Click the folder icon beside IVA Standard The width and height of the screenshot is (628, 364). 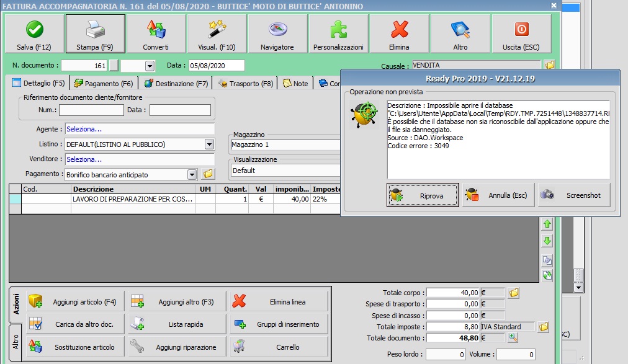click(x=544, y=327)
